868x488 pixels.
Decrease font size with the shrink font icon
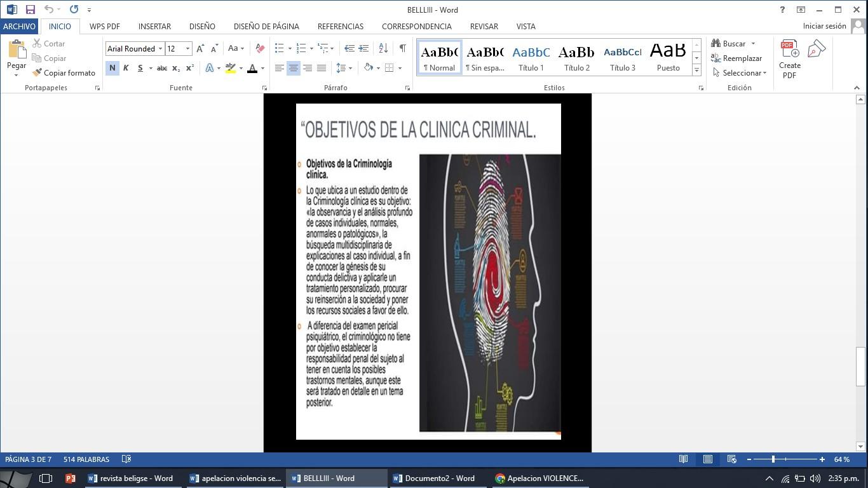click(214, 49)
